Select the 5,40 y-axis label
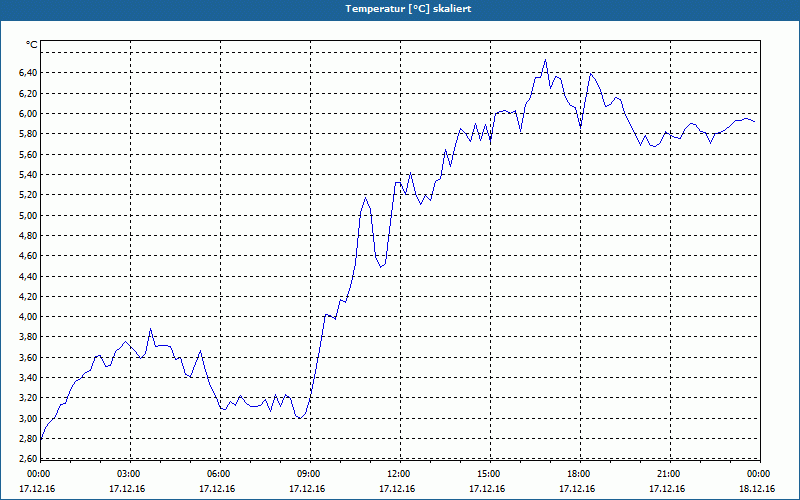 click(x=28, y=175)
